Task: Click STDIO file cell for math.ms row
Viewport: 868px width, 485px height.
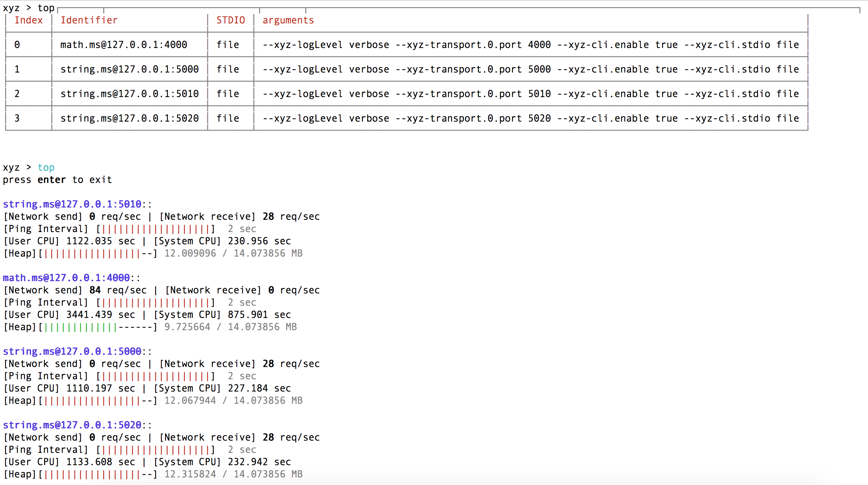Action: pyautogui.click(x=228, y=45)
